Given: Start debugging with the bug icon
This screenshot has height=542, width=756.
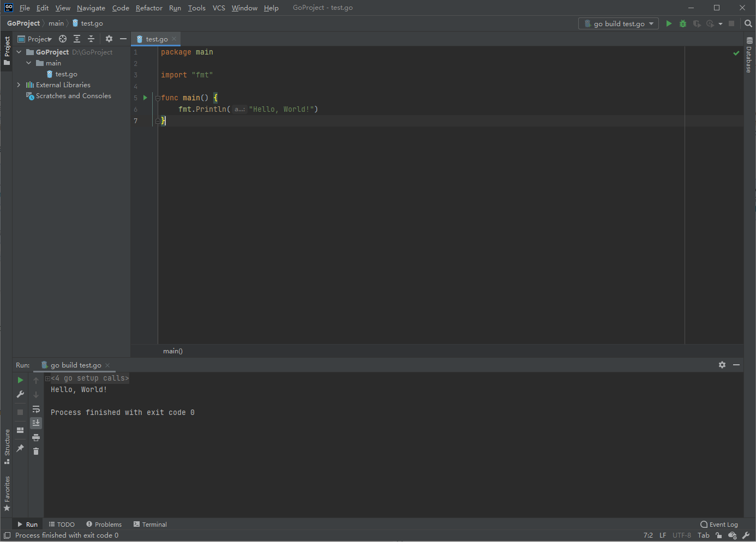Looking at the screenshot, I should click(683, 23).
